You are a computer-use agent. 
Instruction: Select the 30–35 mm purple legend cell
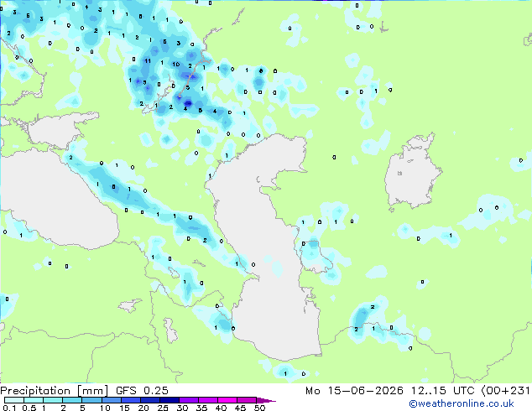click(189, 400)
